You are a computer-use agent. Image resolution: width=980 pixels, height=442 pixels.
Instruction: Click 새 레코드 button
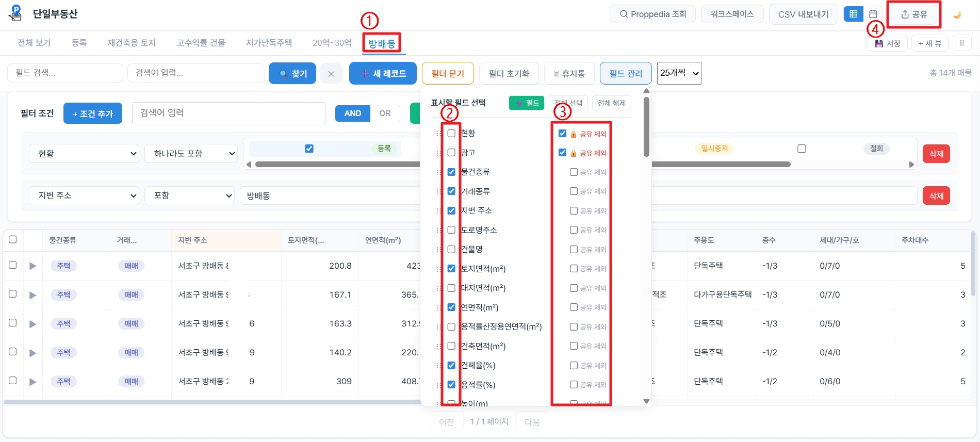click(383, 73)
